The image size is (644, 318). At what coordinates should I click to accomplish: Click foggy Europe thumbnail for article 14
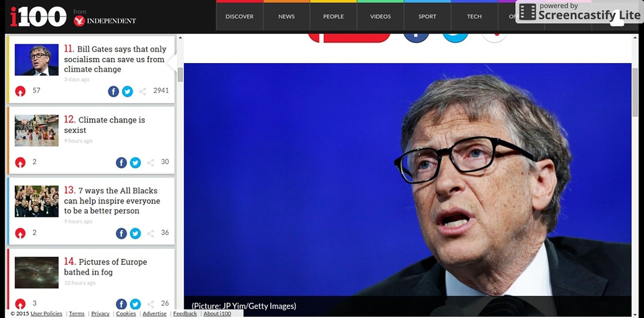pos(37,273)
